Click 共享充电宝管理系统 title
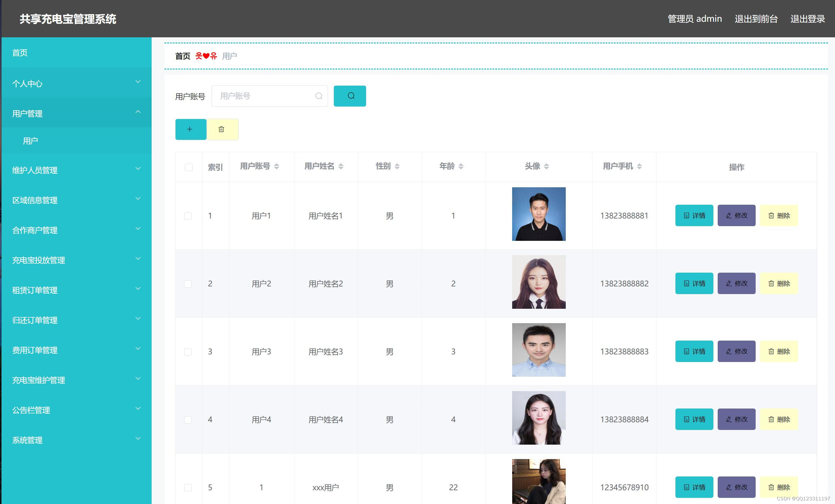The width and height of the screenshot is (835, 504). click(x=68, y=19)
